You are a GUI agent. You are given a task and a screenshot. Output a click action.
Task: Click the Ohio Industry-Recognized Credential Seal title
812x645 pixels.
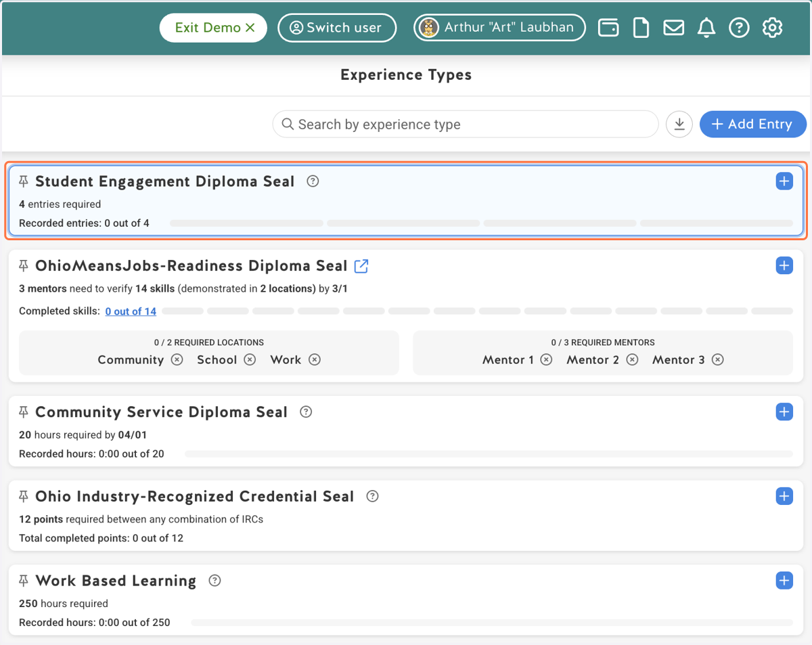(195, 497)
